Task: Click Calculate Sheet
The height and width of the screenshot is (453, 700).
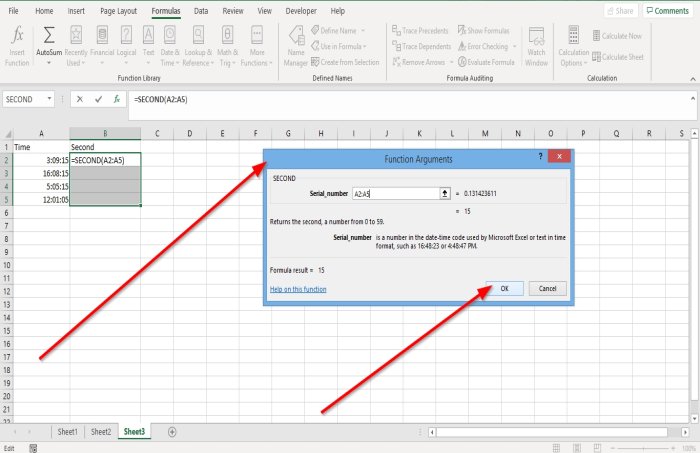Action: (618, 57)
